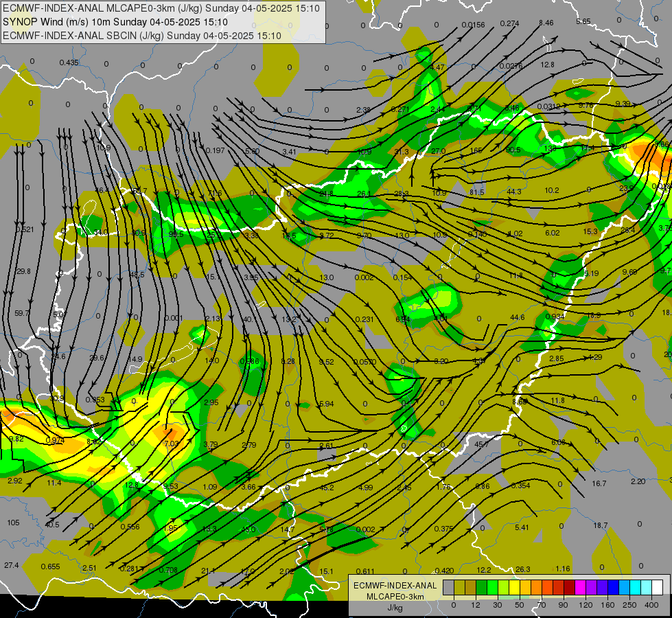Click the map value 5.65
672x618 pixels.
pos(583,21)
